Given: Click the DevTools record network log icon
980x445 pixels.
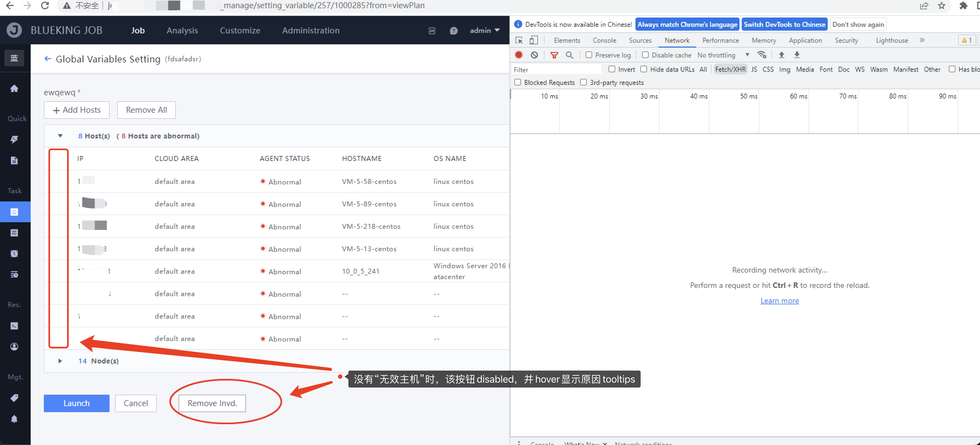Looking at the screenshot, I should pyautogui.click(x=518, y=55).
